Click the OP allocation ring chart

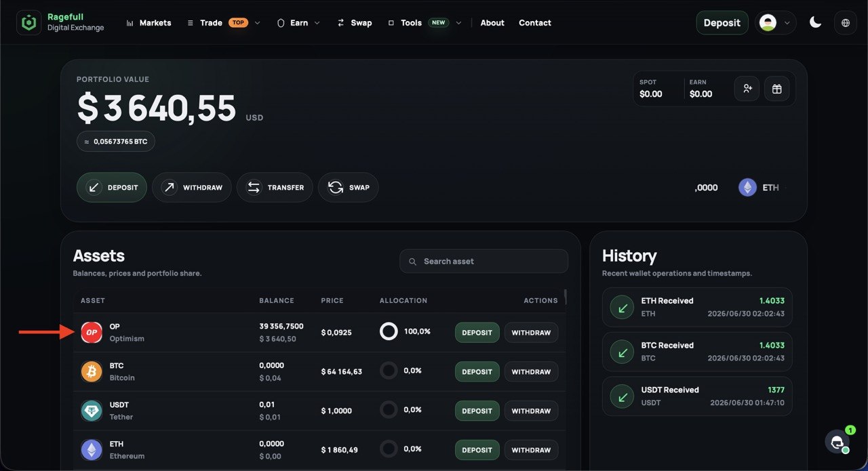coord(389,331)
